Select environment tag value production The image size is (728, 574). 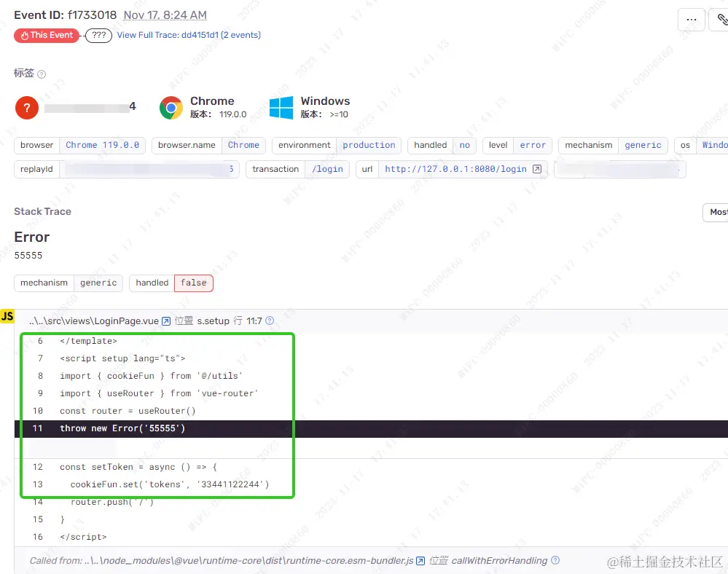point(369,145)
